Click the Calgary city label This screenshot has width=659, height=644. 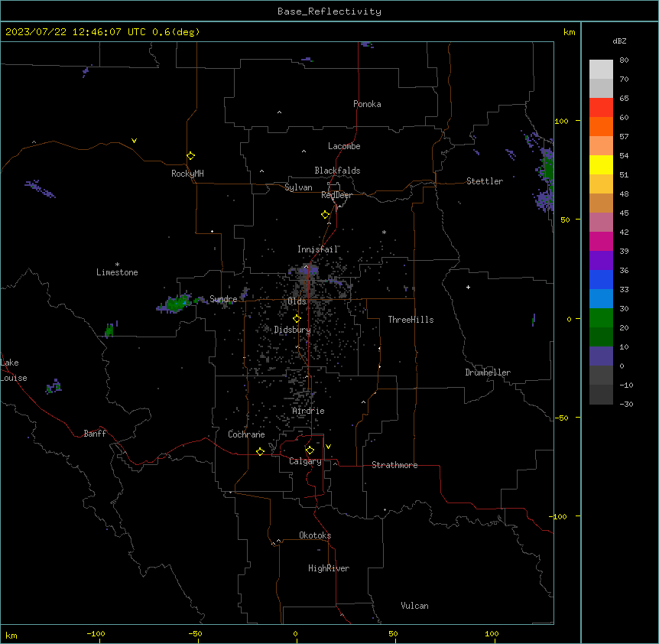coord(306,461)
